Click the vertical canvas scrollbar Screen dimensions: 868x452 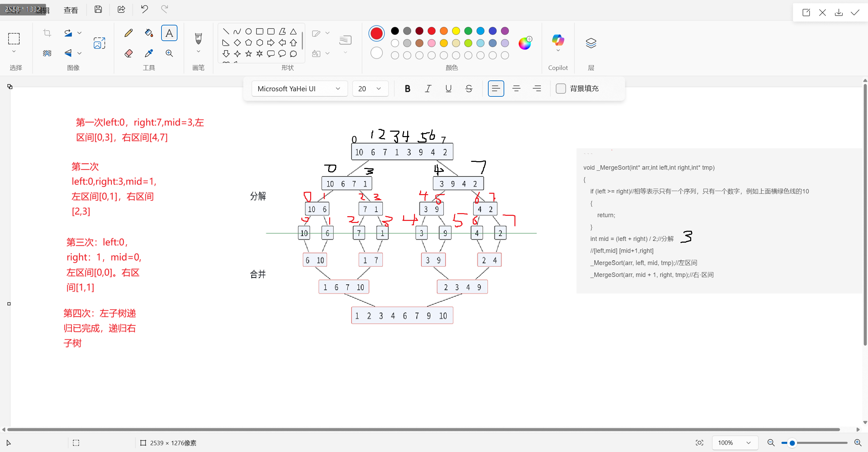865,215
